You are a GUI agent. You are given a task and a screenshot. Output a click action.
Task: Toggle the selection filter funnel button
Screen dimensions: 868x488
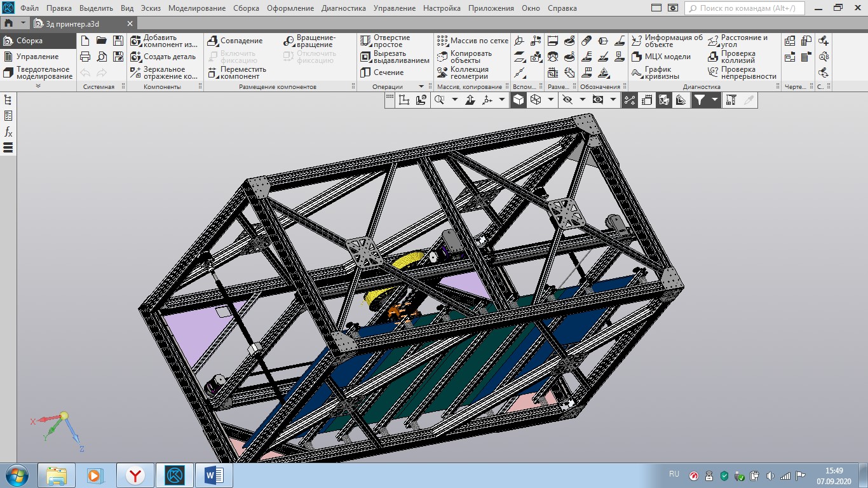pyautogui.click(x=699, y=100)
